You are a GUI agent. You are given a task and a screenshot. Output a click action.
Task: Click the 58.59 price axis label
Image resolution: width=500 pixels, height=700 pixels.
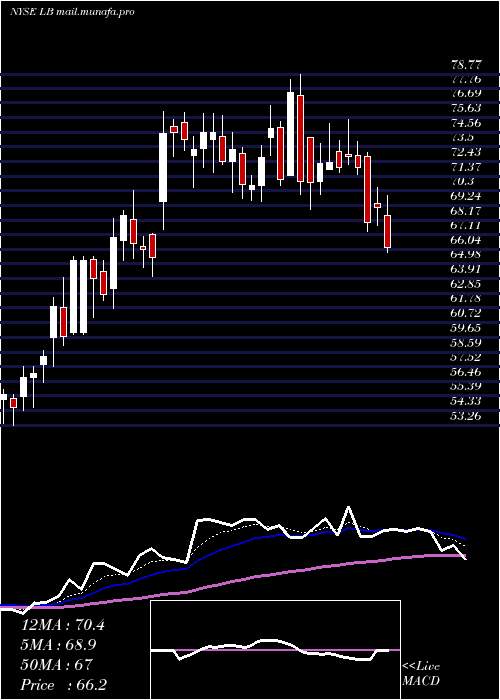[x=466, y=342]
